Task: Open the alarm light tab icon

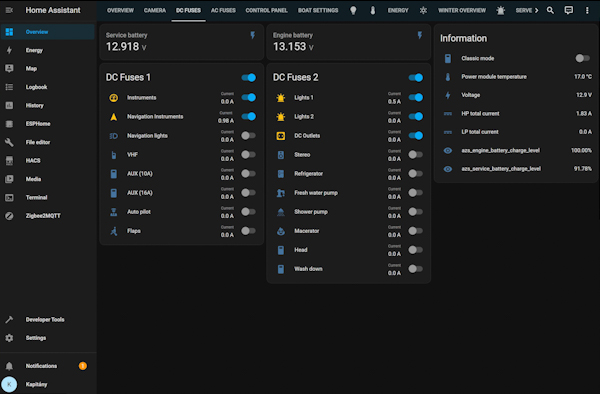Action: (501, 10)
